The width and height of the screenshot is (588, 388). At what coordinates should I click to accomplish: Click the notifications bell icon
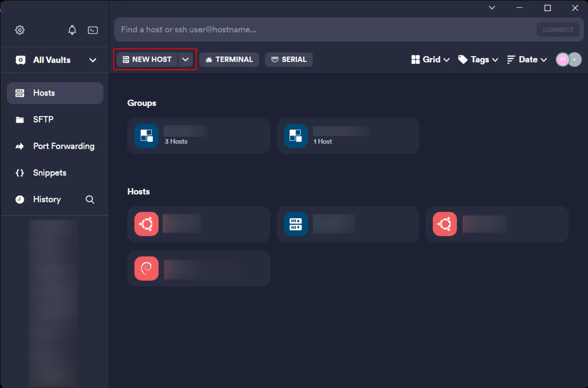pyautogui.click(x=72, y=30)
